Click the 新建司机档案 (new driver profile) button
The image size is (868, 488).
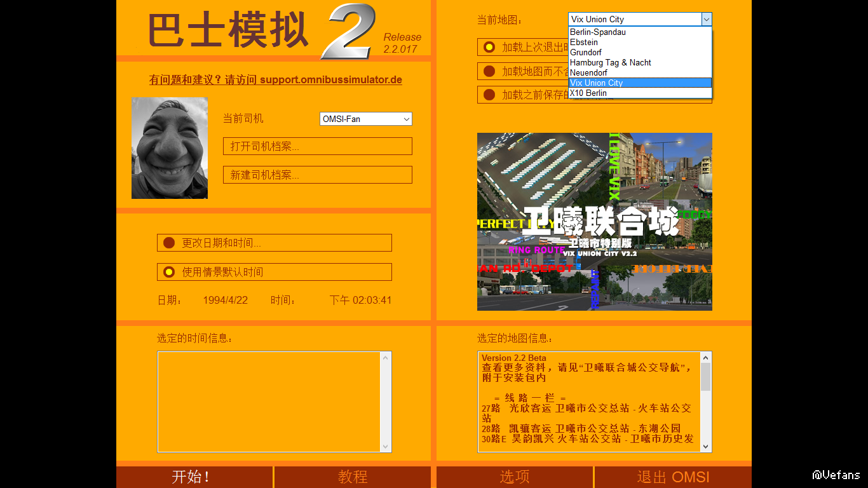pos(318,175)
